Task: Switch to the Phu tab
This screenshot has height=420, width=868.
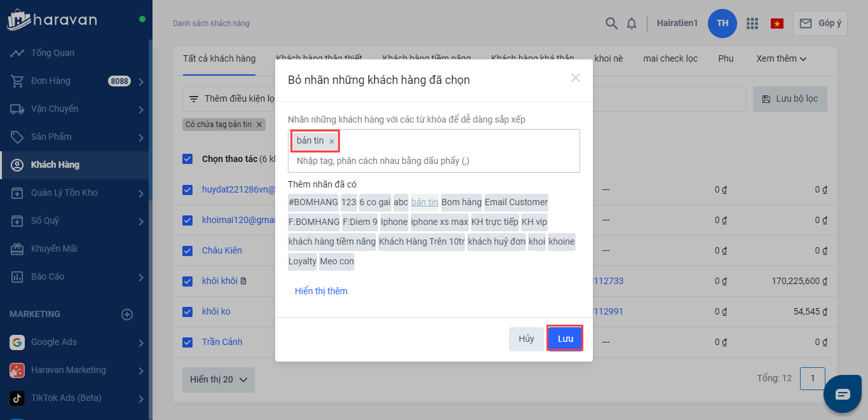Action: pyautogui.click(x=726, y=58)
